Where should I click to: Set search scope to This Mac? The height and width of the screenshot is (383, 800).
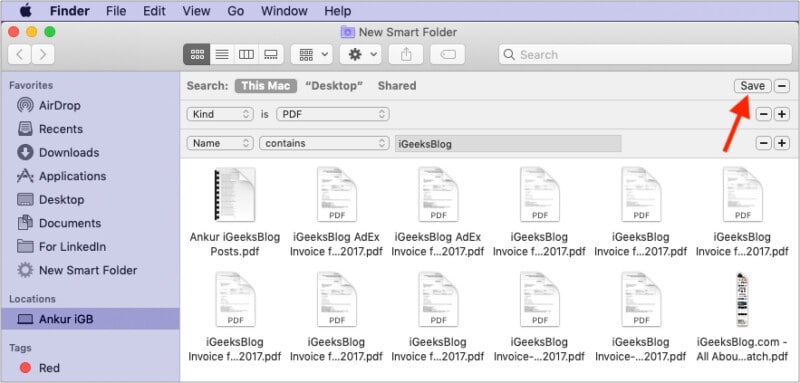point(265,86)
